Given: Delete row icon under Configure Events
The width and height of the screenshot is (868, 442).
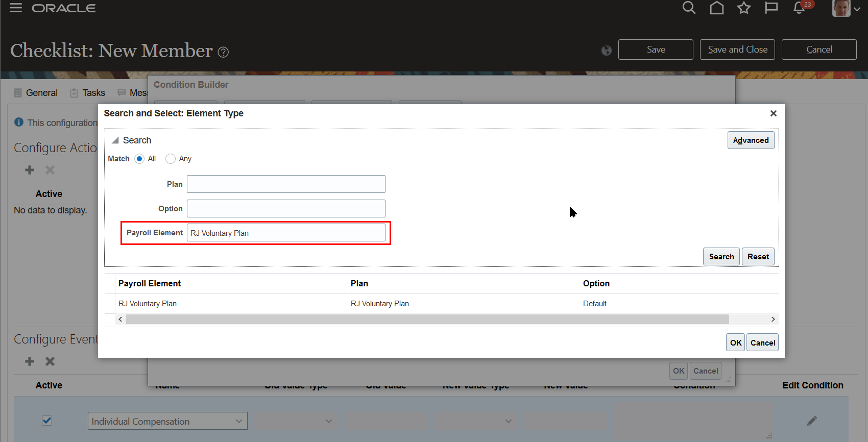Looking at the screenshot, I should pyautogui.click(x=50, y=361).
